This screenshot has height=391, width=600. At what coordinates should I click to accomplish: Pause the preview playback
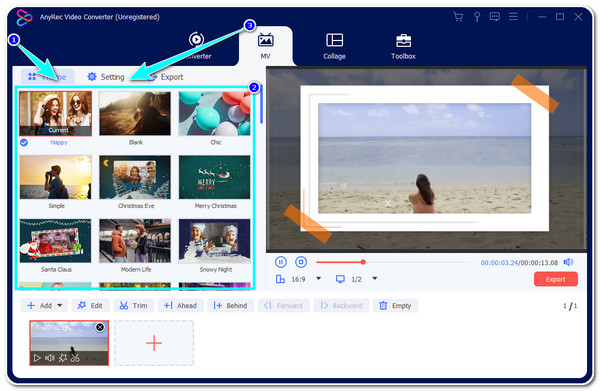click(x=281, y=262)
